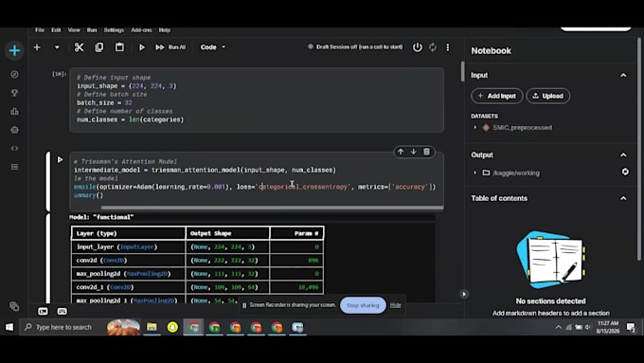Open the Code cell type dropdown
The image size is (644, 363).
[213, 47]
